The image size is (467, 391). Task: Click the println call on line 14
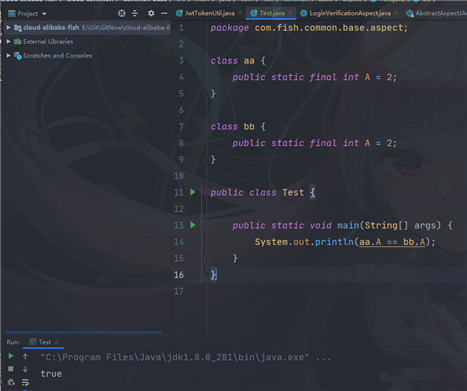334,242
